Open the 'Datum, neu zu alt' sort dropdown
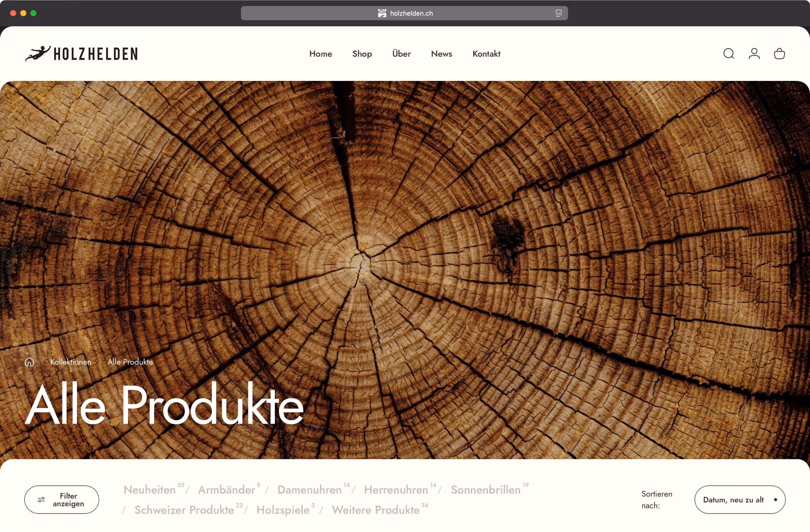Screen dimensions: 810x532 click(x=740, y=499)
